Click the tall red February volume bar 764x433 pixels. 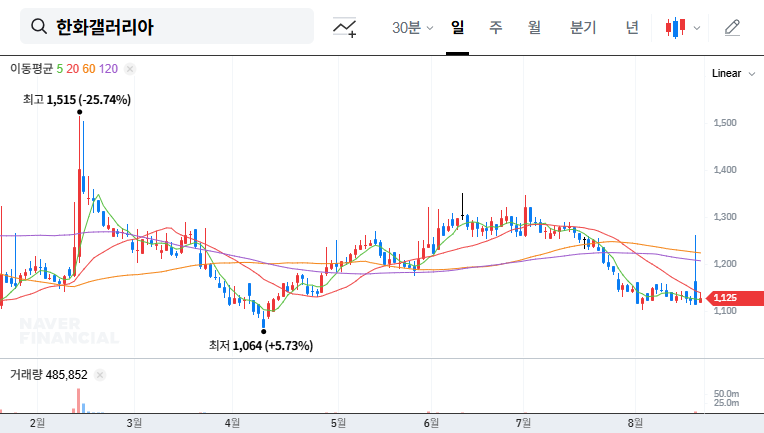pyautogui.click(x=78, y=400)
